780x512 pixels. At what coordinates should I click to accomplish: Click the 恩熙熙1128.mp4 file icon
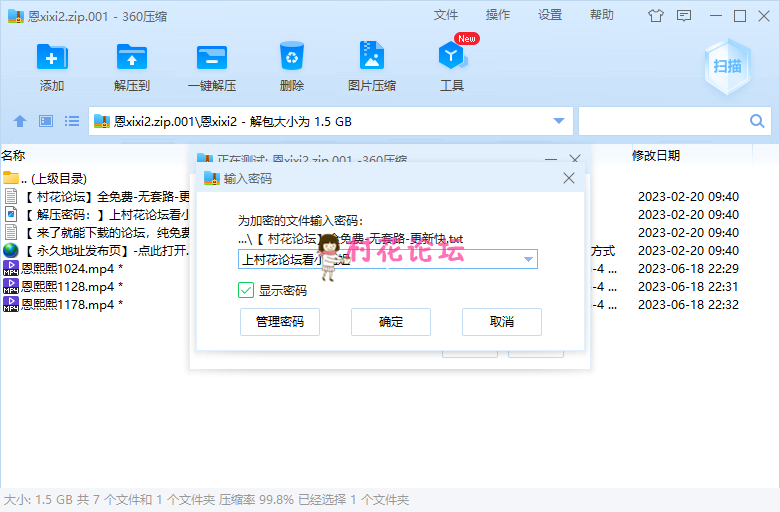[x=10, y=286]
